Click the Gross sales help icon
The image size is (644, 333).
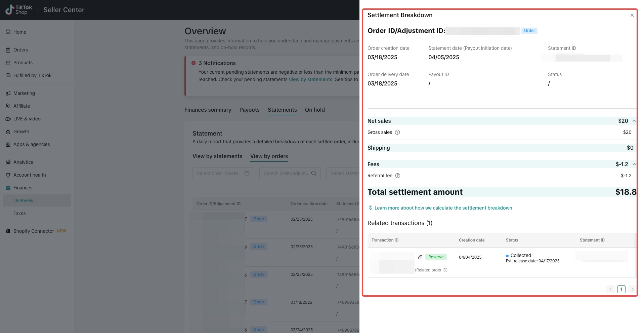397,132
